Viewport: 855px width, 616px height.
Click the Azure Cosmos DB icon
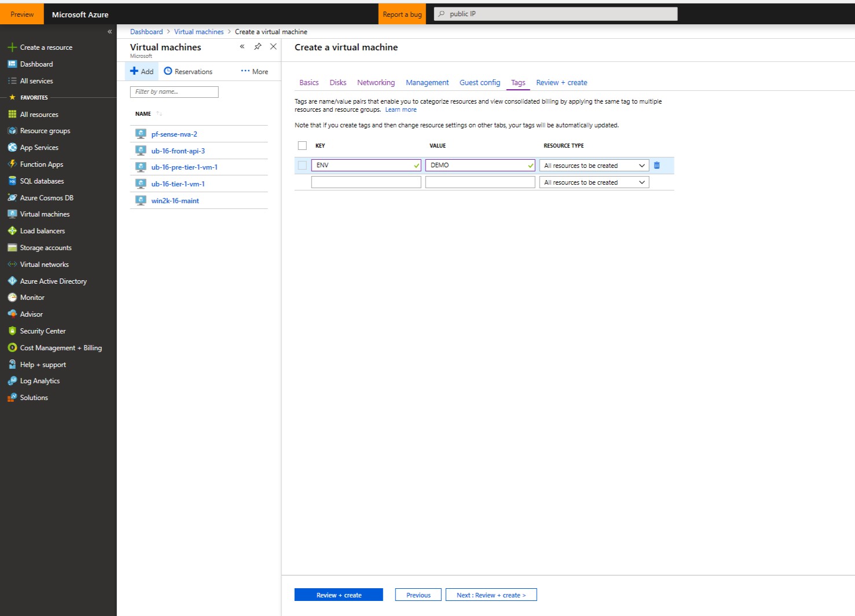click(x=12, y=198)
